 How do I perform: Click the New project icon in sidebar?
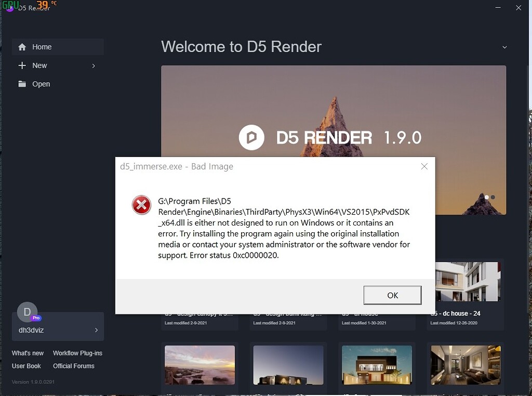(22, 65)
